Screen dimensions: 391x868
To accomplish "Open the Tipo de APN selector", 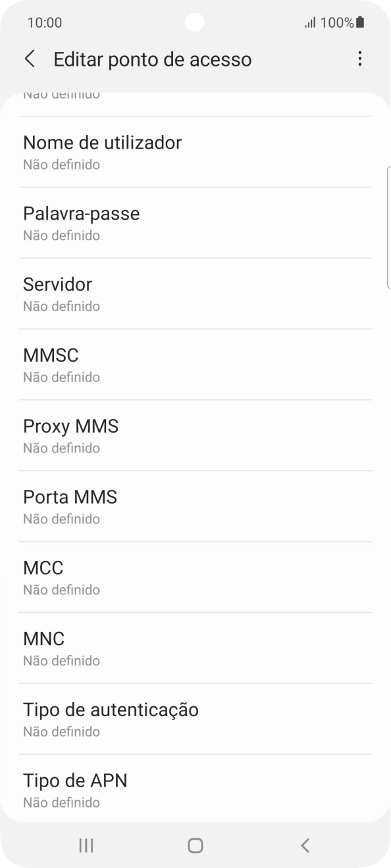I will [195, 789].
